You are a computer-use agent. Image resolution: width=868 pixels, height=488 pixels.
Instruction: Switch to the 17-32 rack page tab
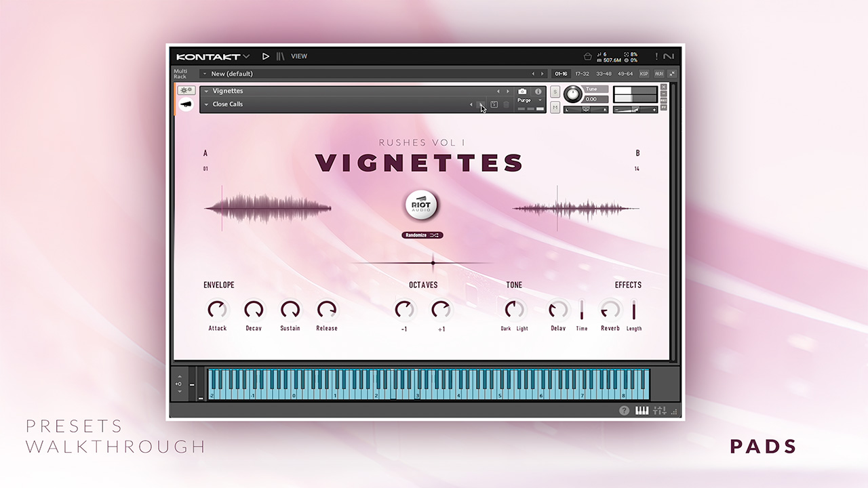582,74
